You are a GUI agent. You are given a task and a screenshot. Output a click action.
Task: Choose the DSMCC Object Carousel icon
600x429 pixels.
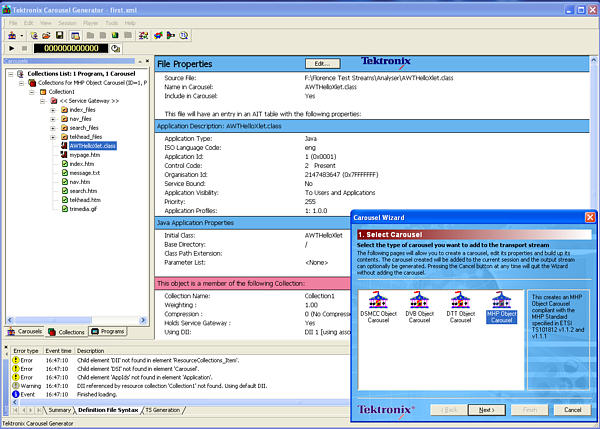(x=378, y=307)
